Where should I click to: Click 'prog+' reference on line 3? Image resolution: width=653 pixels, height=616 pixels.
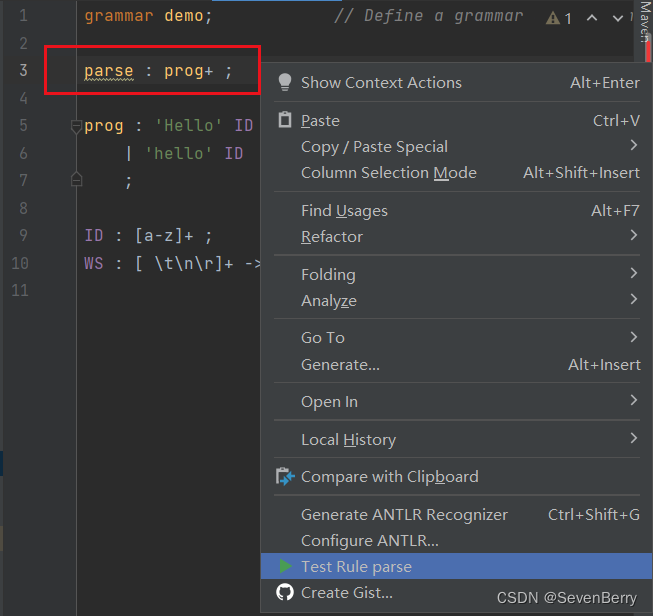(189, 71)
